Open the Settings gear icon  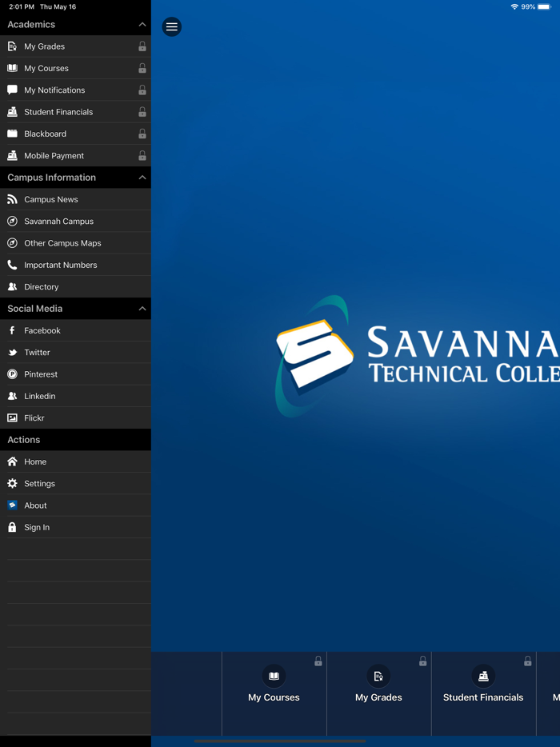(x=12, y=483)
